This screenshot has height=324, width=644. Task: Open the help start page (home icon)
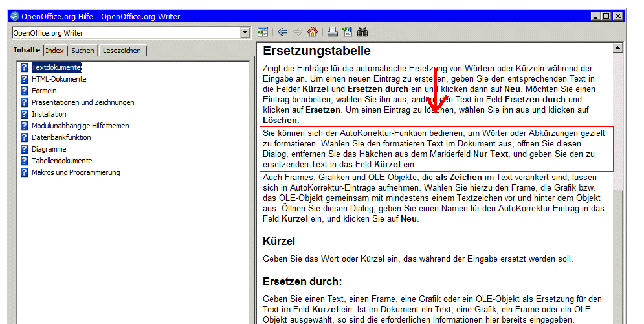tap(313, 32)
